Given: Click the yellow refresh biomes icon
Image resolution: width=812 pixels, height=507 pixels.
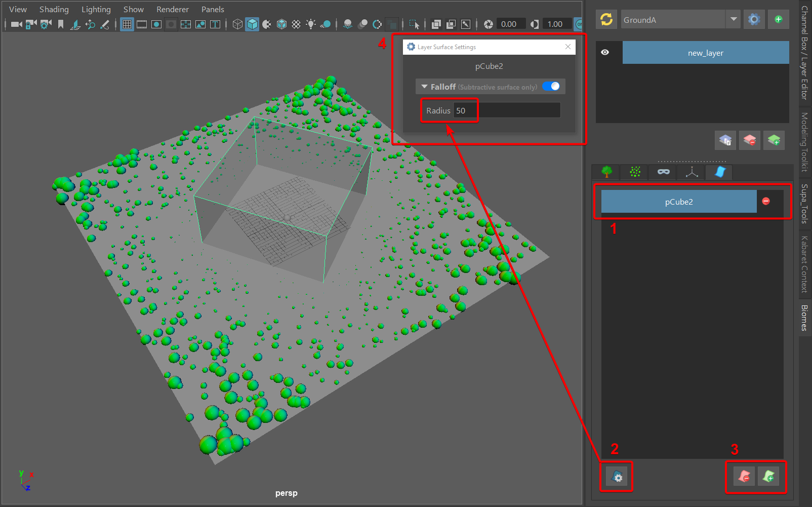Looking at the screenshot, I should pyautogui.click(x=606, y=19).
